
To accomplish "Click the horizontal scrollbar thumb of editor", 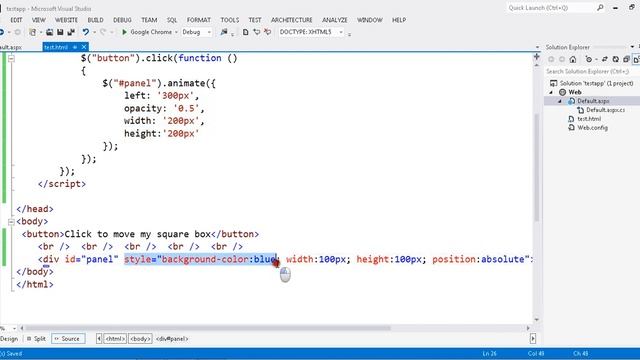I will click(x=207, y=328).
